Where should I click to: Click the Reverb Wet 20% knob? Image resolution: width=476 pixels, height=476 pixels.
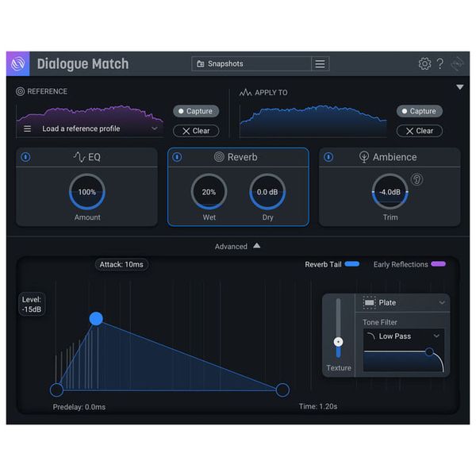209,192
